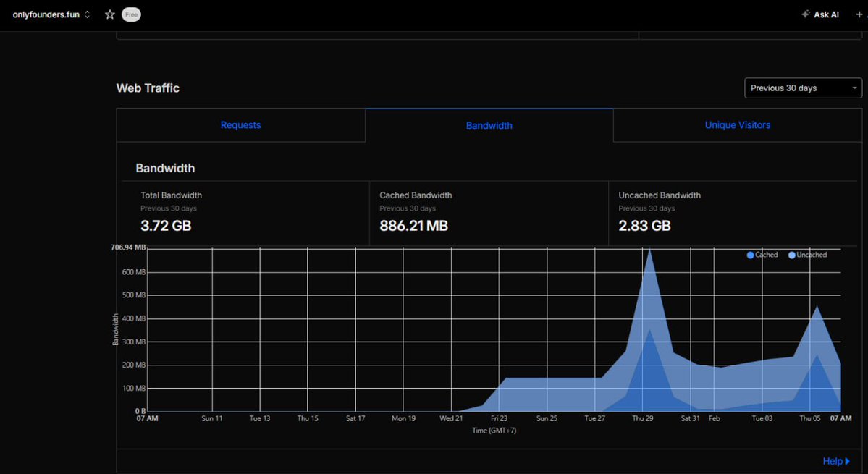Click the Fri 23 axis label

499,419
